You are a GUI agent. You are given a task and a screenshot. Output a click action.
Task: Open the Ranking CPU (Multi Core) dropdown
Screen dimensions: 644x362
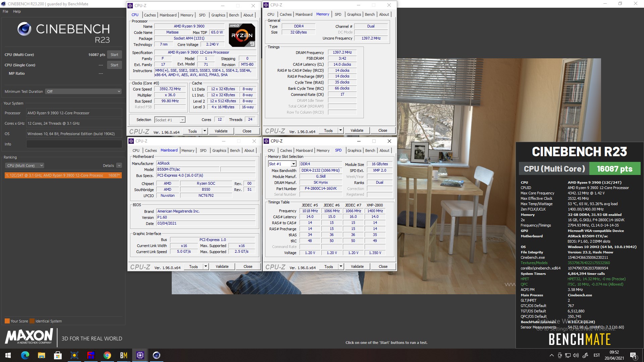coord(24,166)
